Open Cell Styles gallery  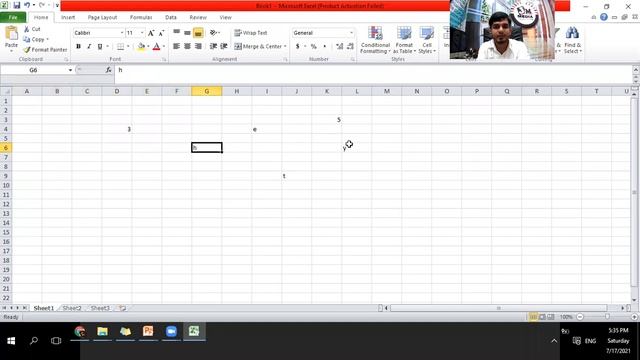(427, 40)
